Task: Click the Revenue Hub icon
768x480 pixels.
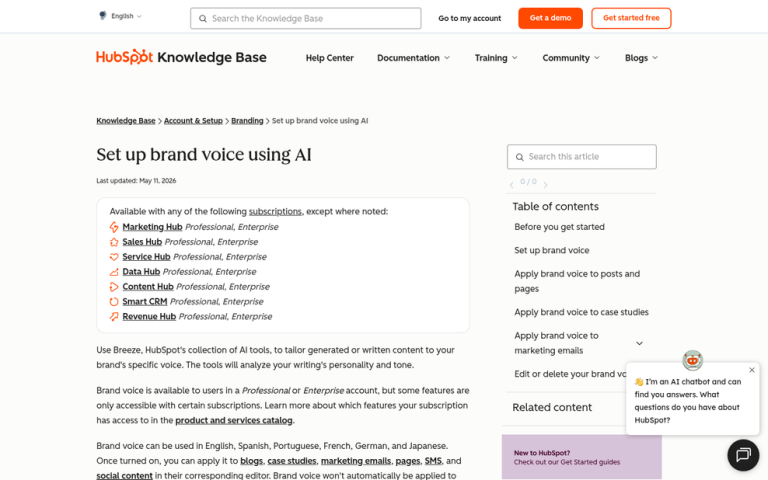Action: [x=114, y=316]
